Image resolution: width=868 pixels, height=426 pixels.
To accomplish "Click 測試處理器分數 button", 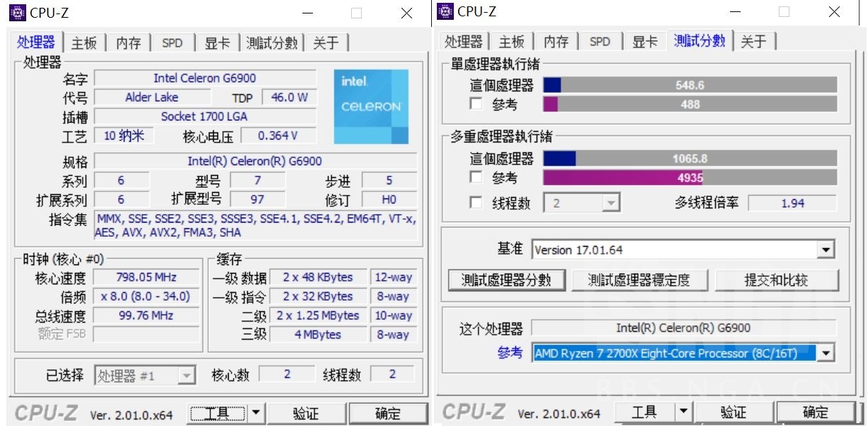I will point(506,280).
